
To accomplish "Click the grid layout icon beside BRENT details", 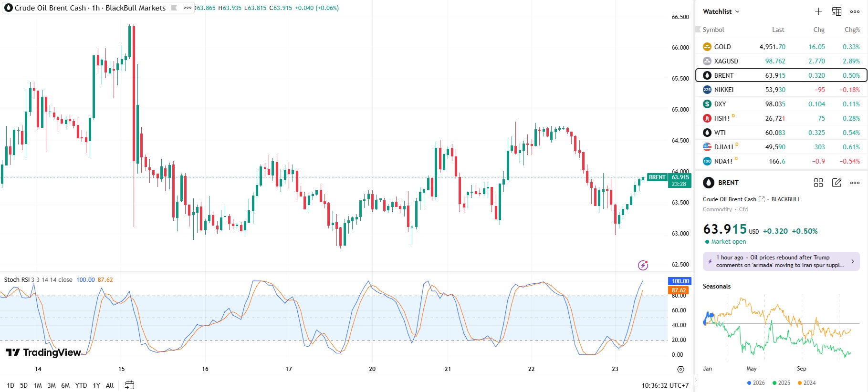I will (818, 183).
